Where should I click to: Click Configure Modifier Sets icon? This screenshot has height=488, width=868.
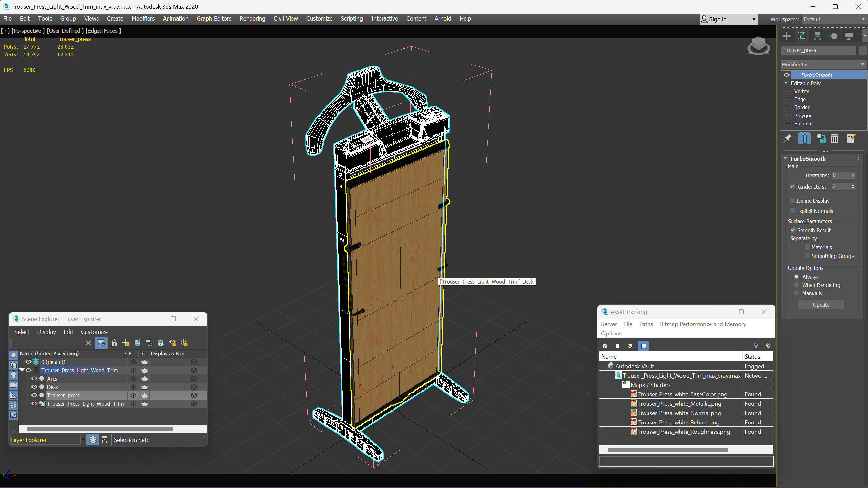click(x=851, y=138)
